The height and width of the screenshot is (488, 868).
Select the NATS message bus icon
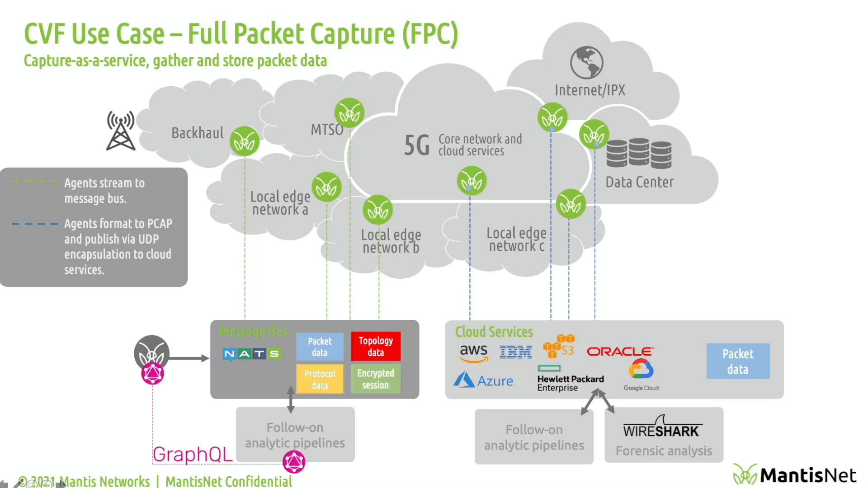[x=251, y=354]
